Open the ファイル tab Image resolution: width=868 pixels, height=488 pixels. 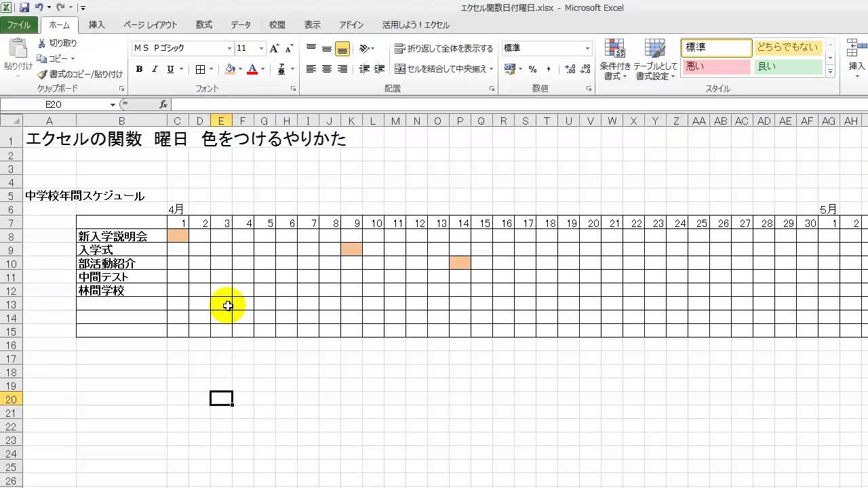(x=19, y=25)
